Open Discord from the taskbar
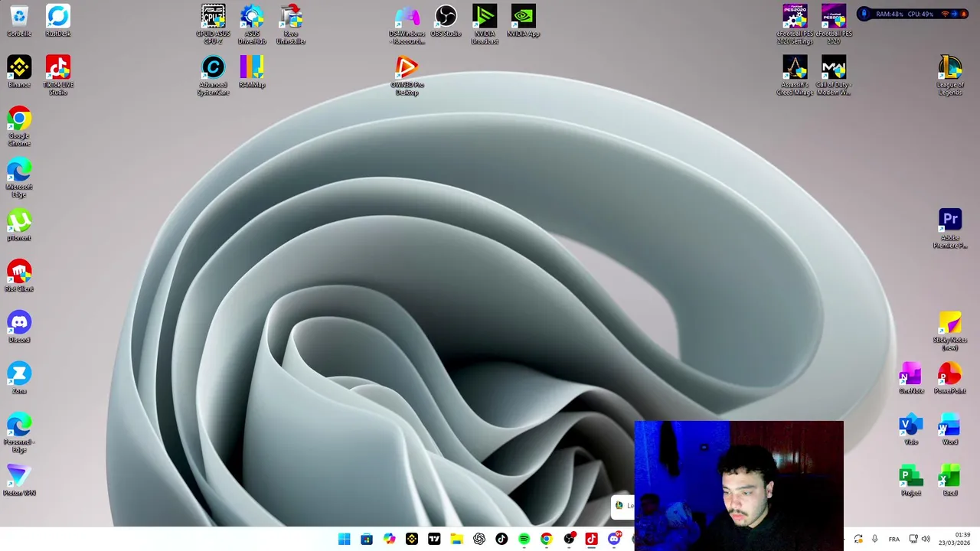 [613, 540]
